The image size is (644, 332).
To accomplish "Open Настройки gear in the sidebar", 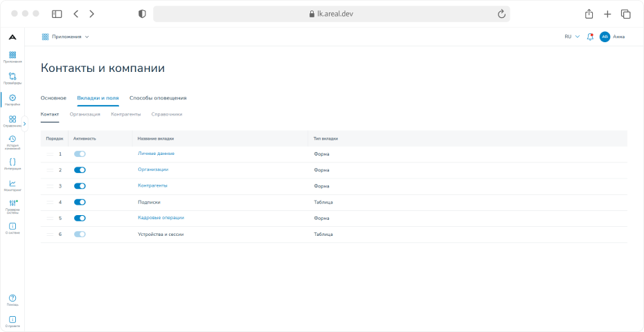I will point(12,100).
